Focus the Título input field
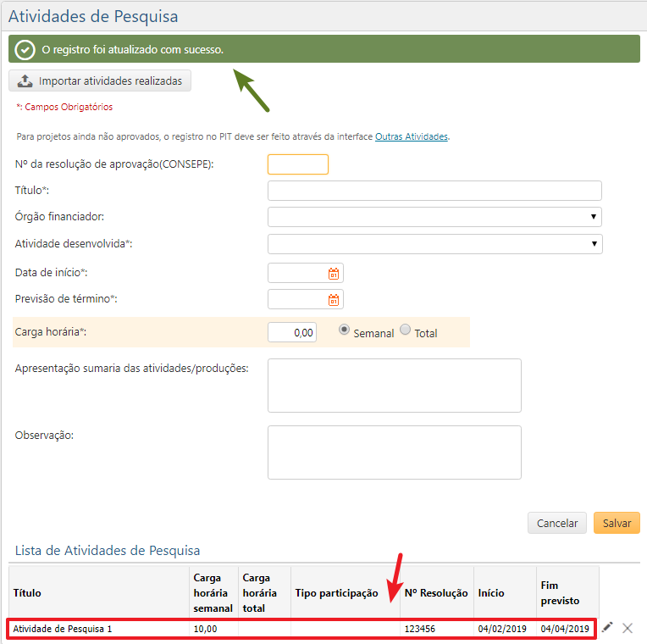The width and height of the screenshot is (647, 644). (x=434, y=191)
